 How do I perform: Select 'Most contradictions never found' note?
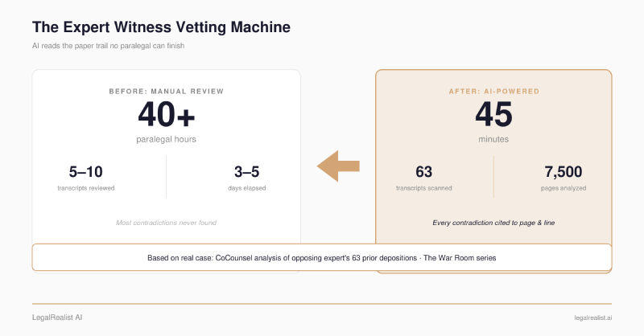tap(167, 223)
